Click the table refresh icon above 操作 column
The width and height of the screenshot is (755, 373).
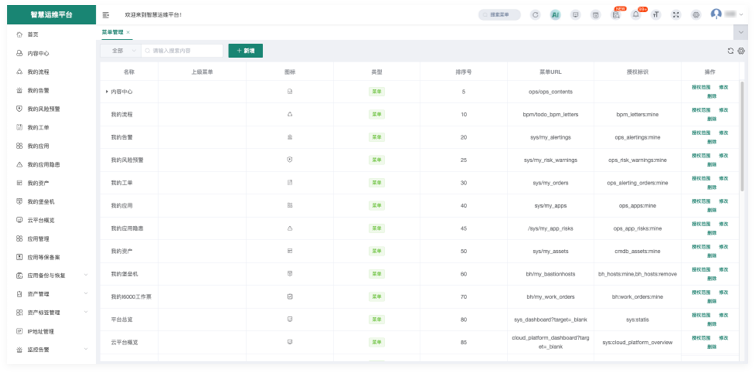tap(730, 51)
